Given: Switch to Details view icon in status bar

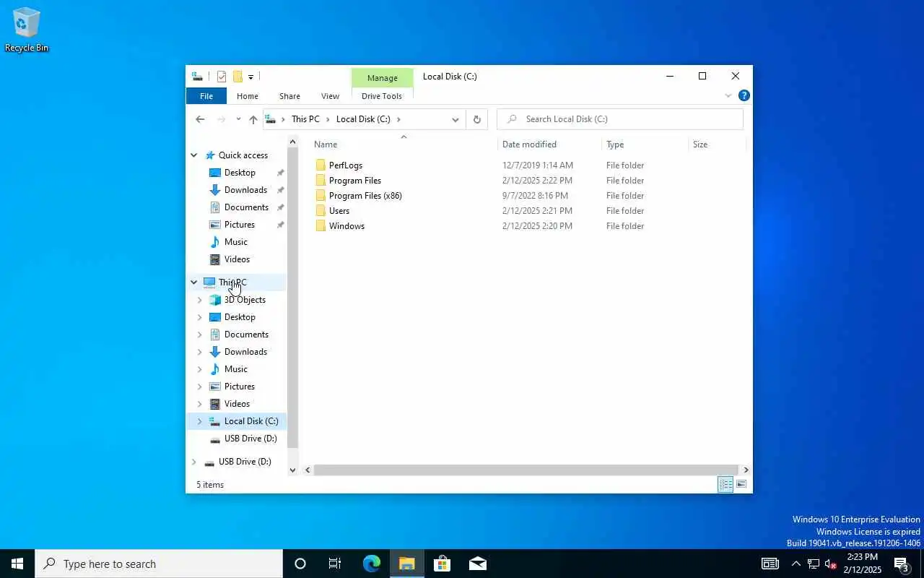Looking at the screenshot, I should (725, 484).
